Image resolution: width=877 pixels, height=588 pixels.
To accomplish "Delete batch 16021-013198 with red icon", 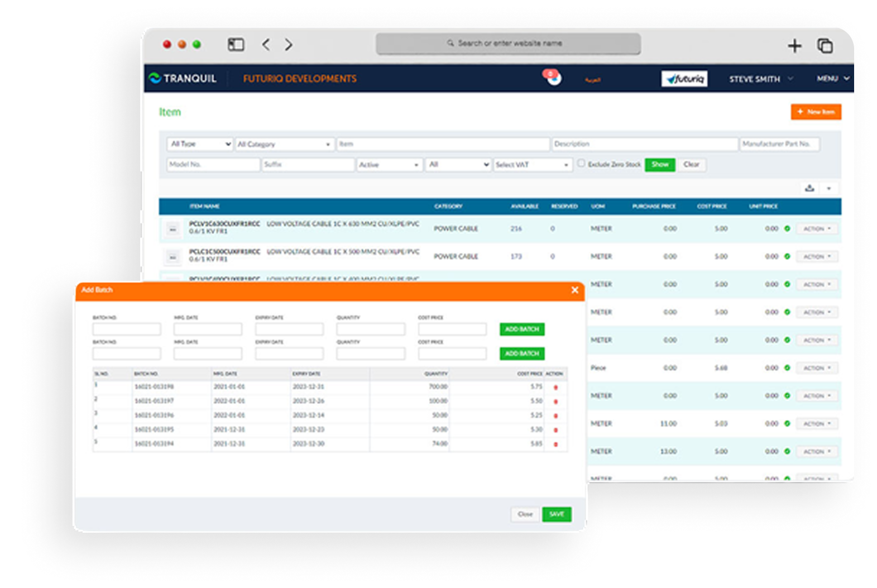I will point(555,388).
